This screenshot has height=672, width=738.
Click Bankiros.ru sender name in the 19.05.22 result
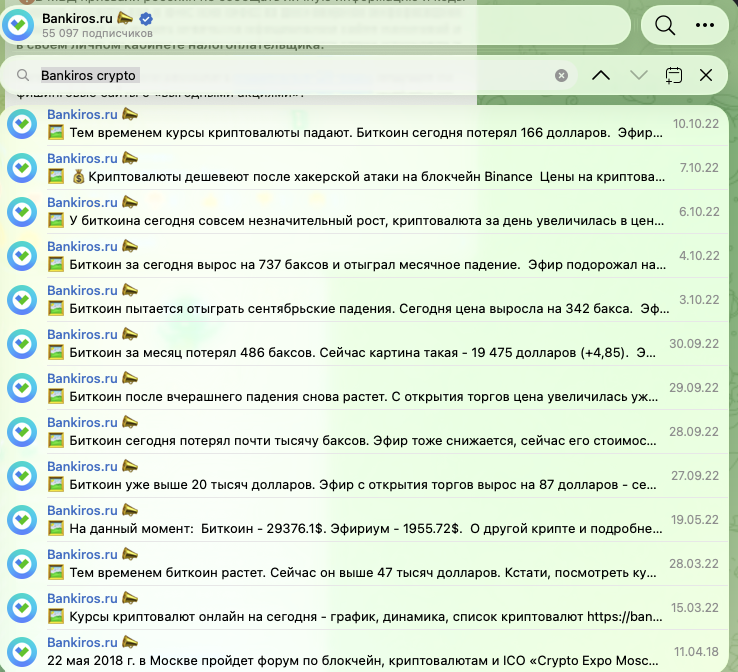pos(82,511)
